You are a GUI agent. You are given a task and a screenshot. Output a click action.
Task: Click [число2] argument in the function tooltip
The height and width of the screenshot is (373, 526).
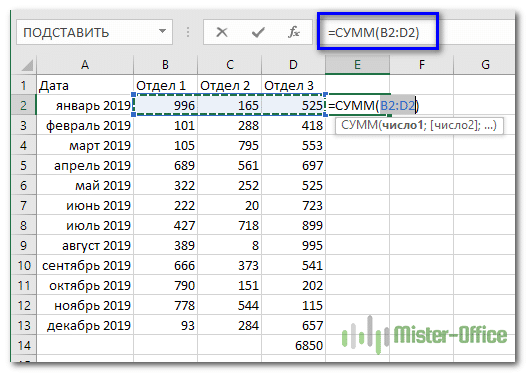pos(454,125)
